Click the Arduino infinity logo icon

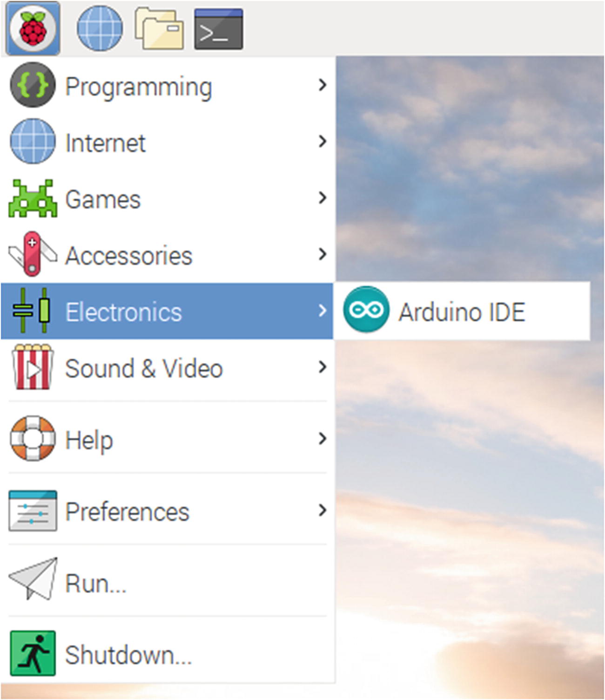tap(366, 310)
